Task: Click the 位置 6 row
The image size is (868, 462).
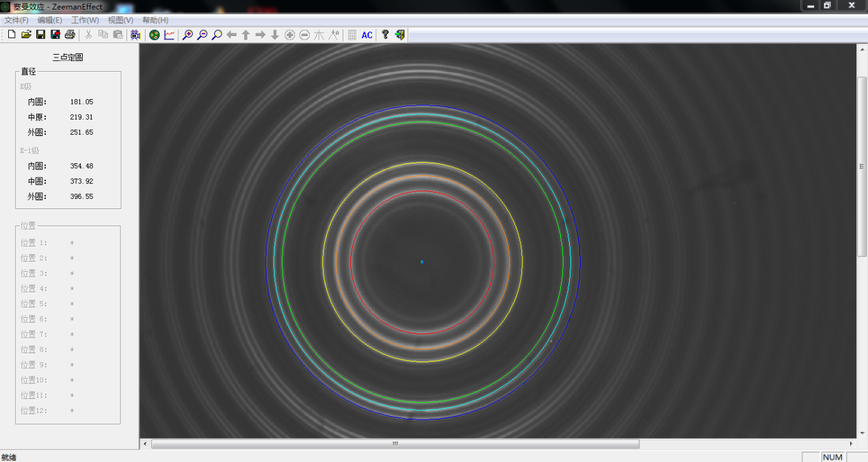Action: 47,319
